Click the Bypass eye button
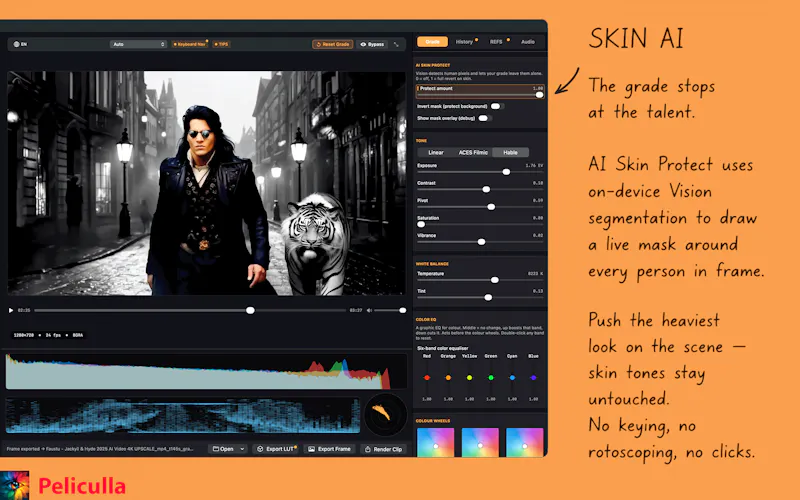The image size is (800, 500). pos(372,44)
